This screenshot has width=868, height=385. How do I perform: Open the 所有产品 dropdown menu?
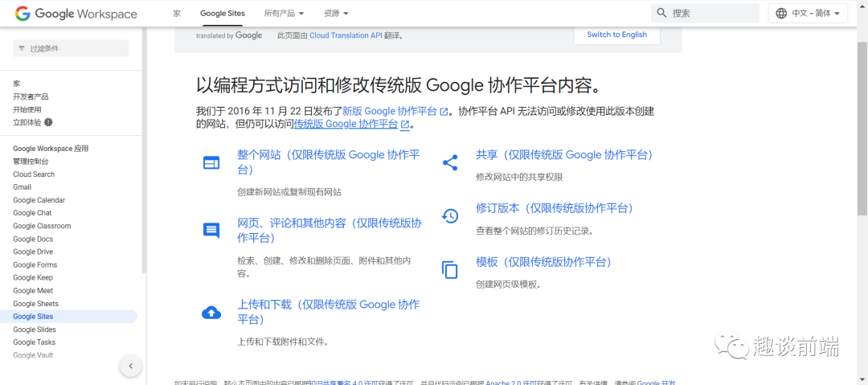tap(284, 14)
